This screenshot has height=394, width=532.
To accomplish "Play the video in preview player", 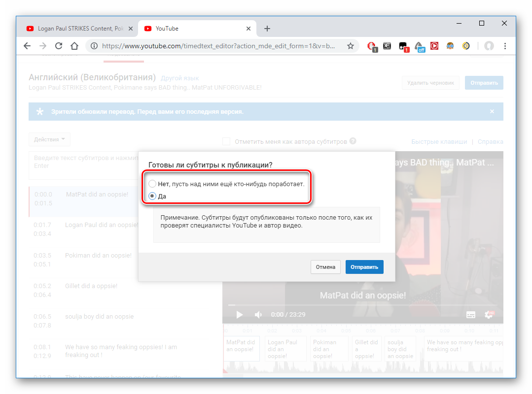I will point(239,315).
